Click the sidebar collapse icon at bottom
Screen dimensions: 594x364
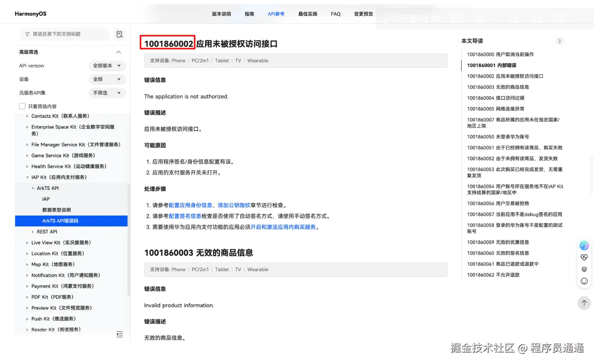coord(119,334)
